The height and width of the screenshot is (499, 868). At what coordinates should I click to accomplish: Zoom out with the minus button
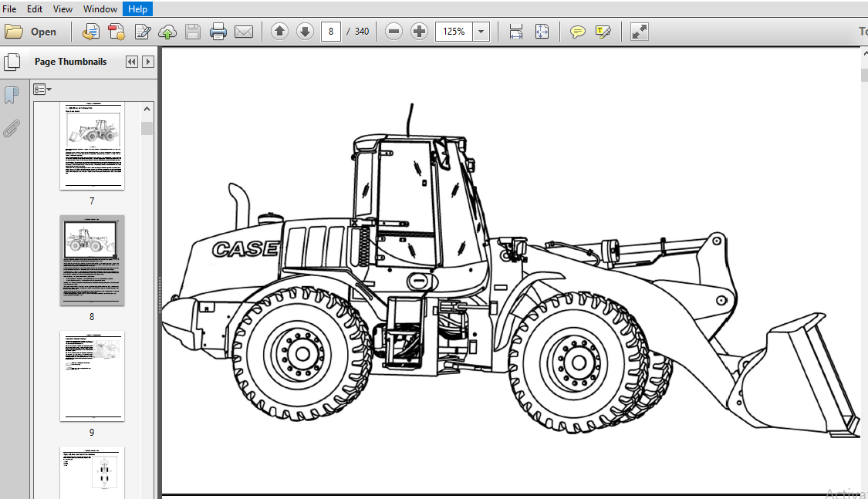click(393, 32)
